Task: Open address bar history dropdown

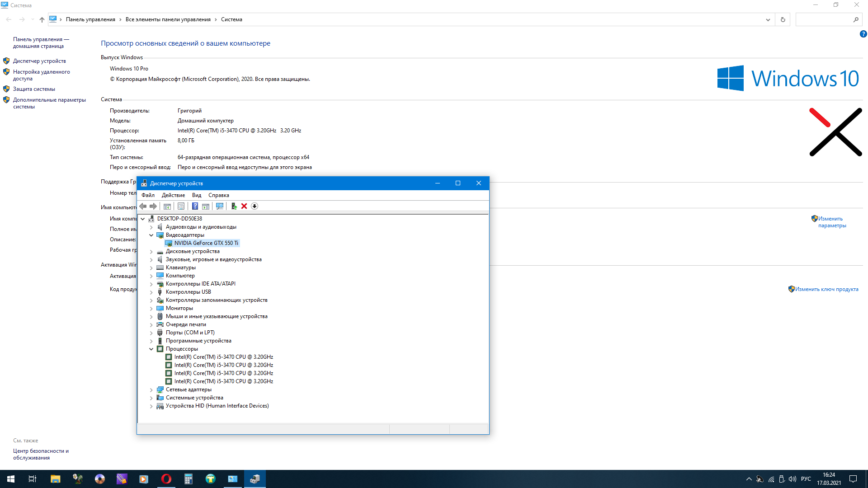Action: [x=768, y=19]
